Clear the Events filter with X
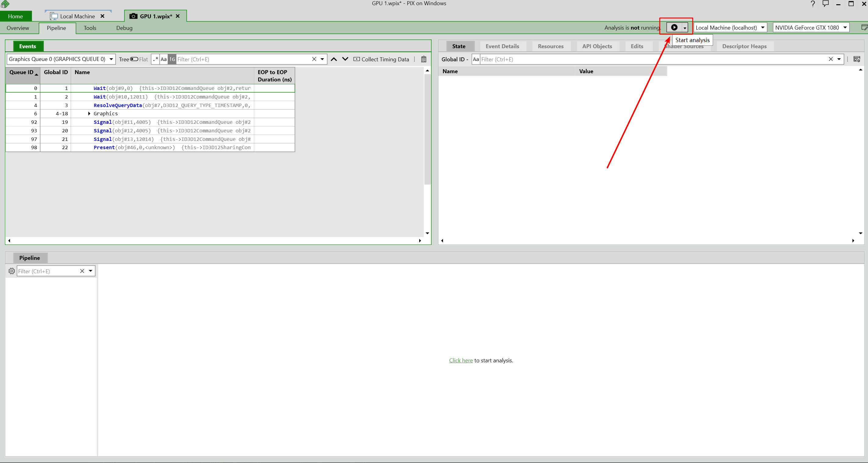The width and height of the screenshot is (868, 463). pyautogui.click(x=314, y=59)
